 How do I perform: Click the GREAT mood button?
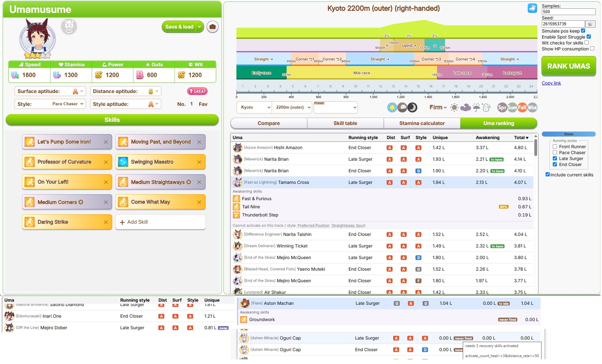click(197, 91)
